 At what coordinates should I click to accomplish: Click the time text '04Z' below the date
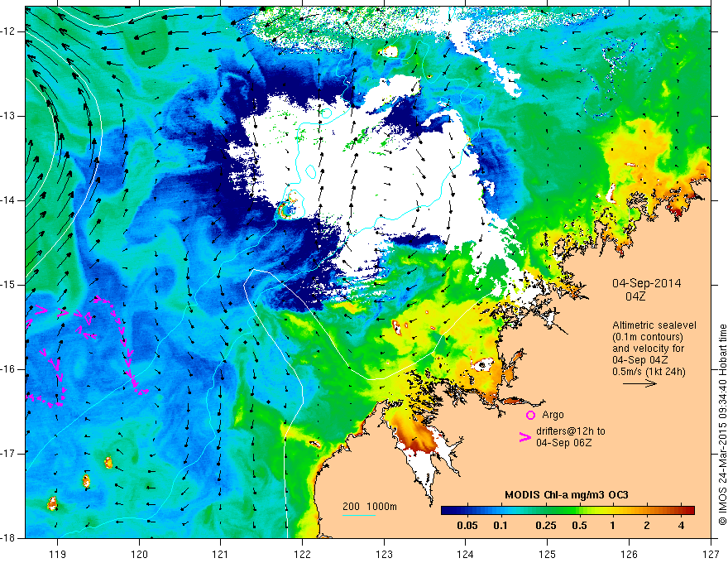coord(635,296)
